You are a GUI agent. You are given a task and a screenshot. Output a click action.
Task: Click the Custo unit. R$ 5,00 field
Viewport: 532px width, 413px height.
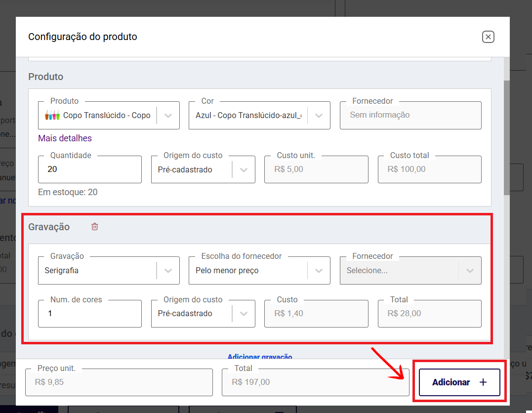[x=316, y=169]
